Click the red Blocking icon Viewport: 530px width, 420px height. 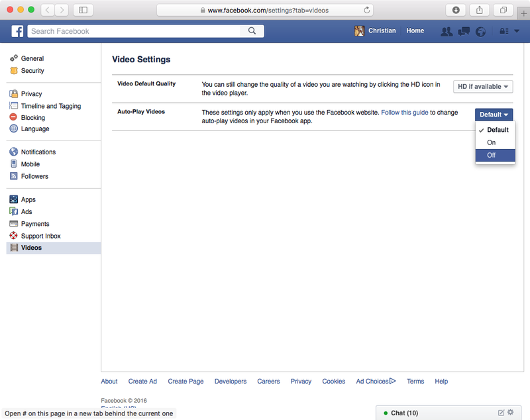[13, 117]
